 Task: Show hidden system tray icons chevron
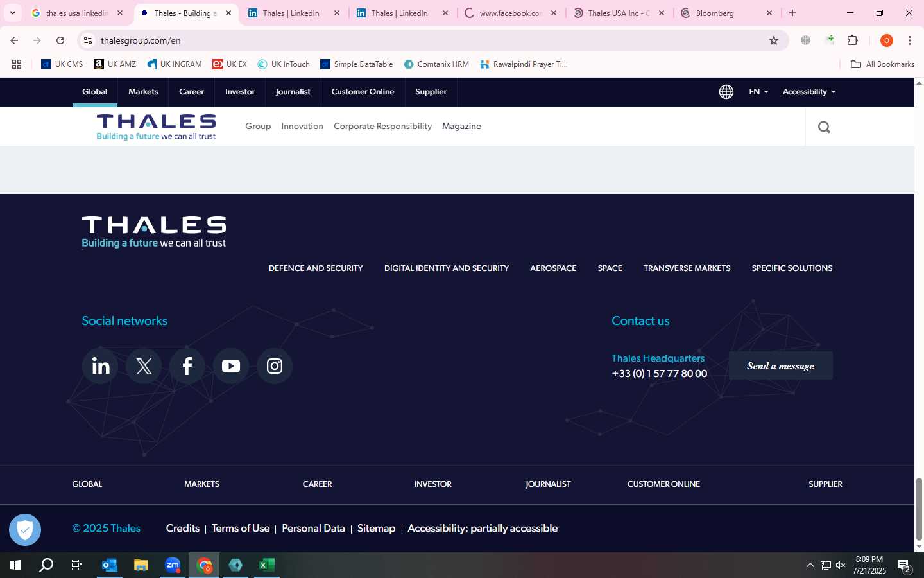coord(810,565)
